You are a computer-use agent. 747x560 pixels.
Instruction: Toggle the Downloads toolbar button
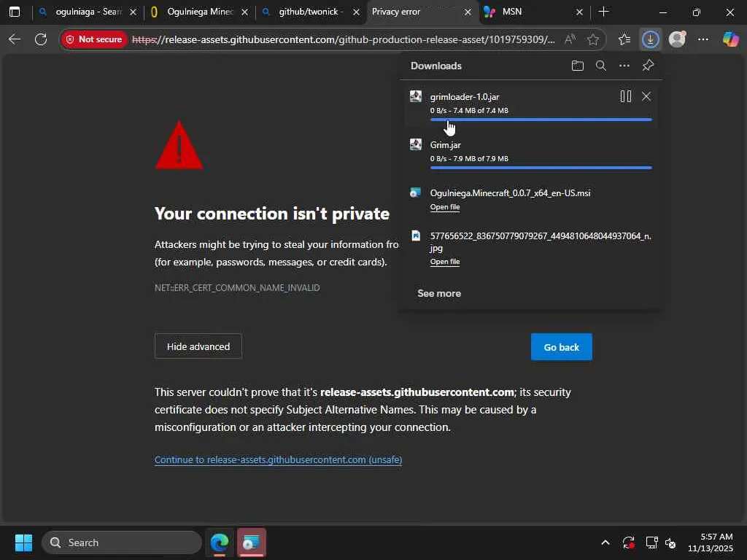coord(650,39)
